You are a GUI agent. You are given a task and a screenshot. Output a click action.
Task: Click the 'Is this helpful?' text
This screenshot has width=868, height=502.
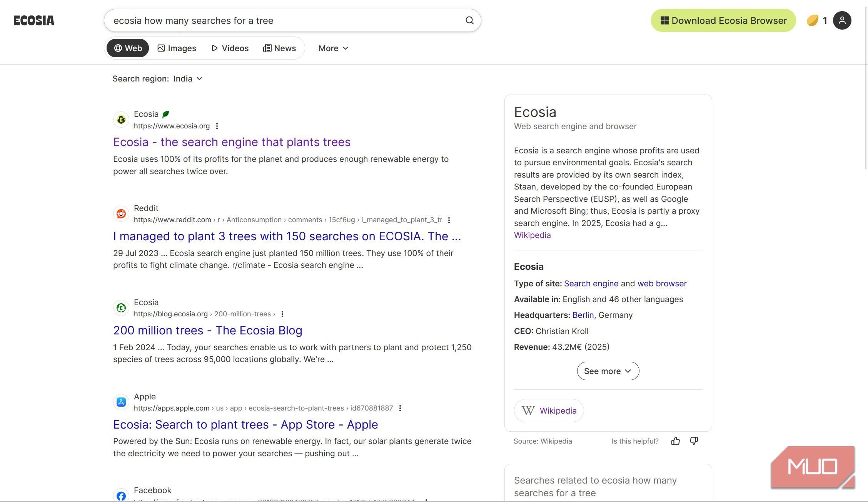[635, 441]
